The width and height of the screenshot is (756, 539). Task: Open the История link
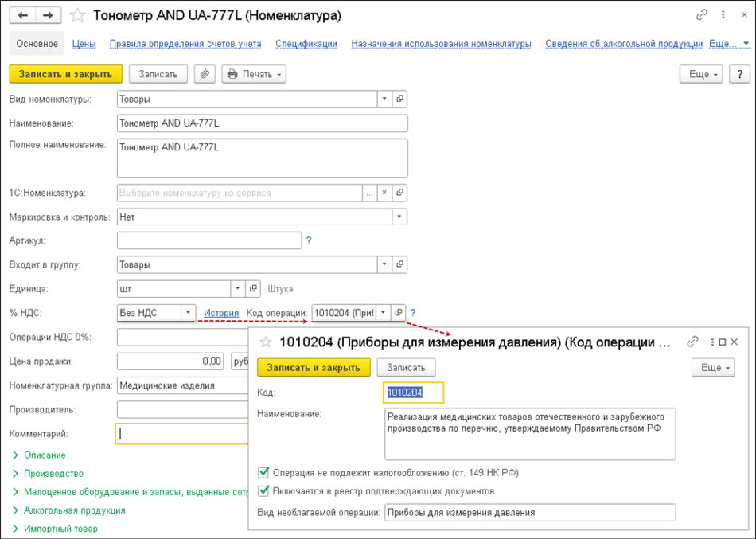pyautogui.click(x=221, y=313)
